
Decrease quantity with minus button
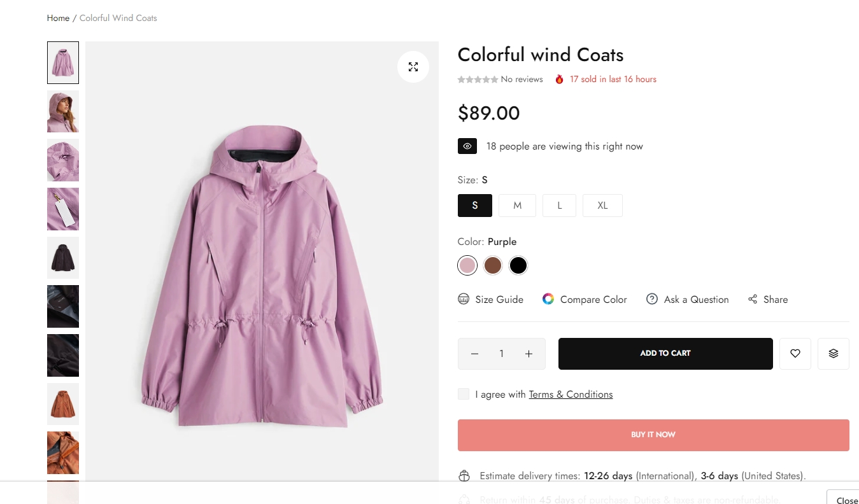click(474, 354)
